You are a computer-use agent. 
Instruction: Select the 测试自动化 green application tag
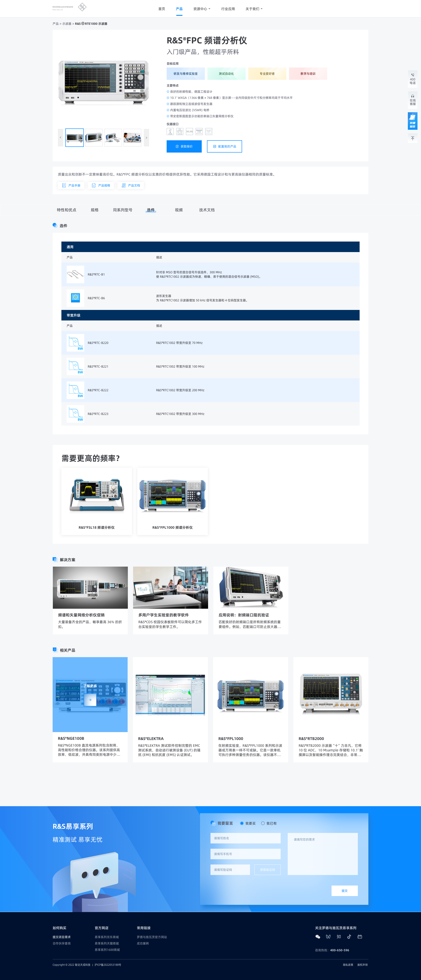point(226,74)
